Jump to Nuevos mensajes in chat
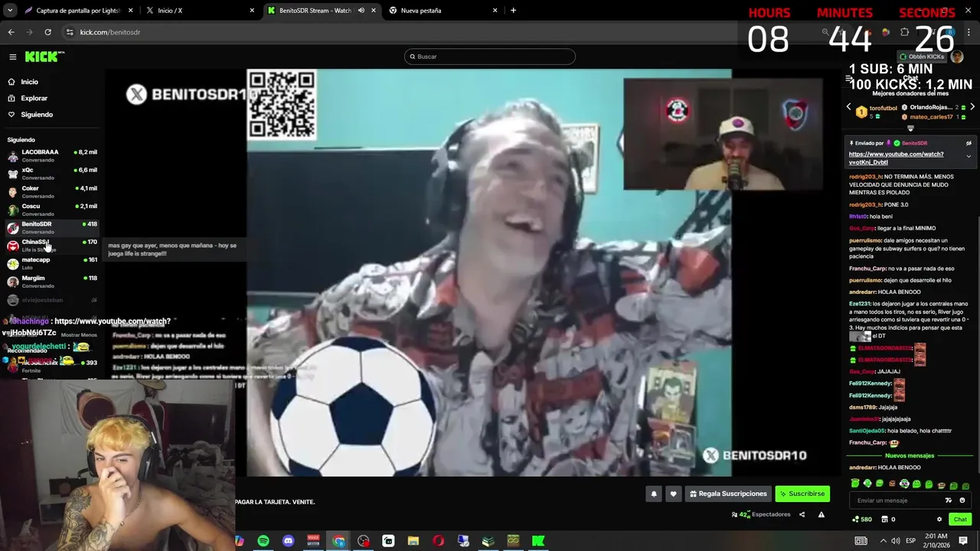The height and width of the screenshot is (551, 980). pyautogui.click(x=910, y=455)
